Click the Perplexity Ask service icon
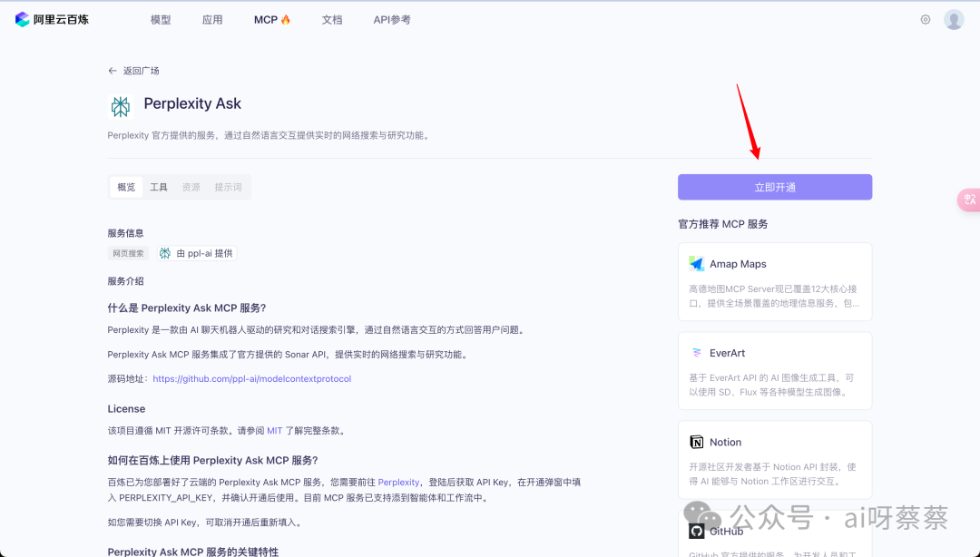 [x=121, y=106]
